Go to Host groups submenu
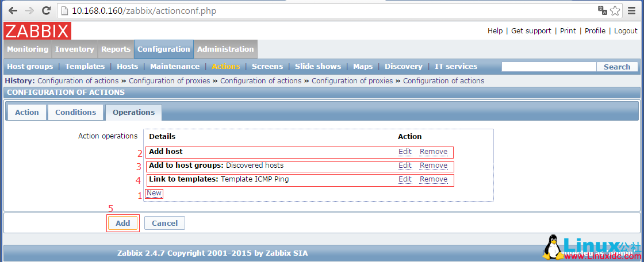Viewport: 644px width, 262px height. 30,67
